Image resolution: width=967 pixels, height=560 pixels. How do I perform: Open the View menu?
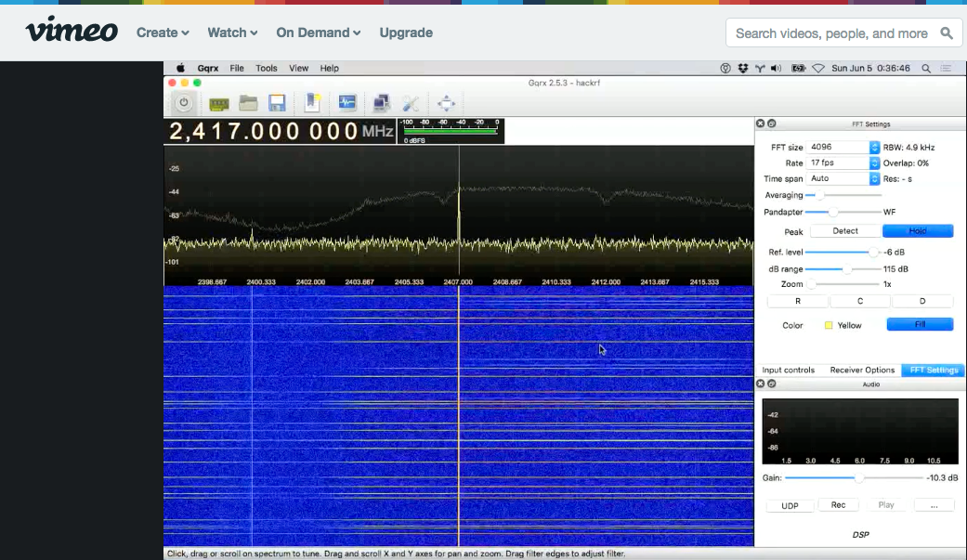[x=298, y=69]
